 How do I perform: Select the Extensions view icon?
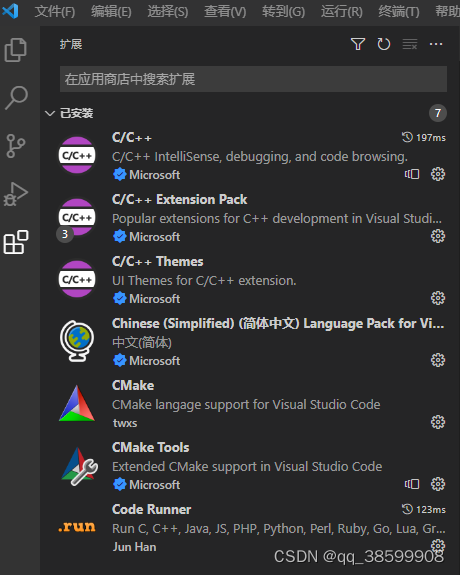coord(16,242)
